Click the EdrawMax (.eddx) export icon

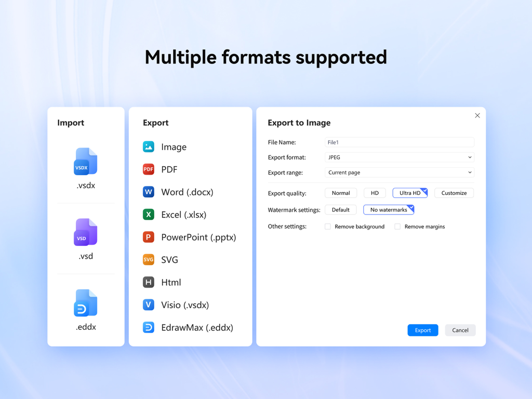coord(149,327)
